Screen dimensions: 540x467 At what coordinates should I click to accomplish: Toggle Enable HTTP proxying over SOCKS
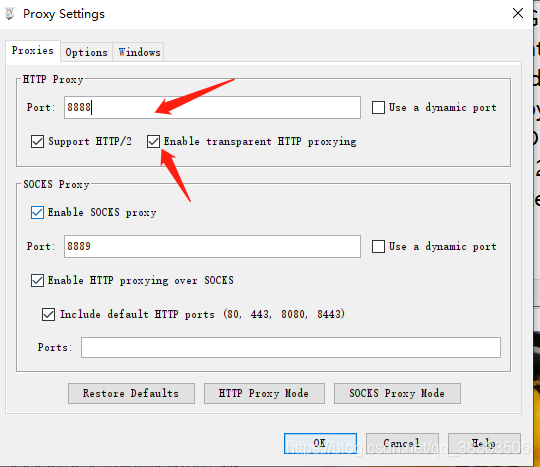click(38, 280)
